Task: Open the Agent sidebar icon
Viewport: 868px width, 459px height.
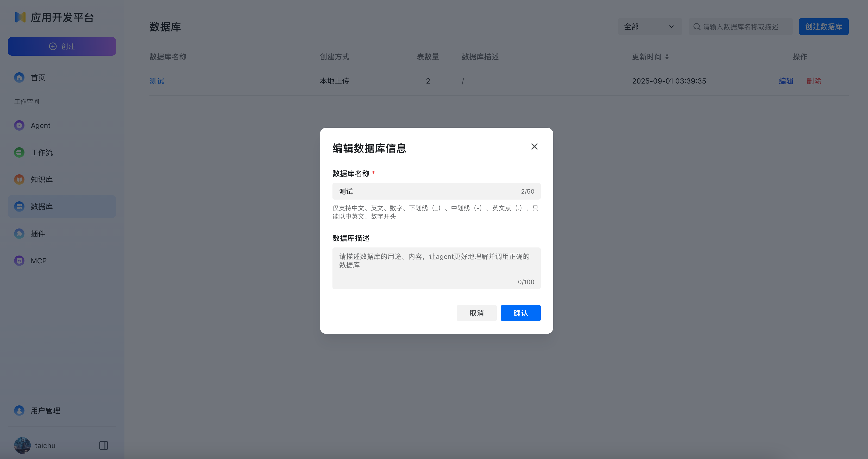Action: pos(19,125)
